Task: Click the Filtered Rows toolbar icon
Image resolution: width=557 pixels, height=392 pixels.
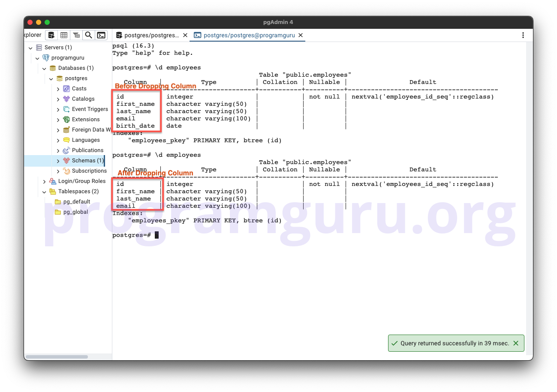Action: tap(76, 35)
